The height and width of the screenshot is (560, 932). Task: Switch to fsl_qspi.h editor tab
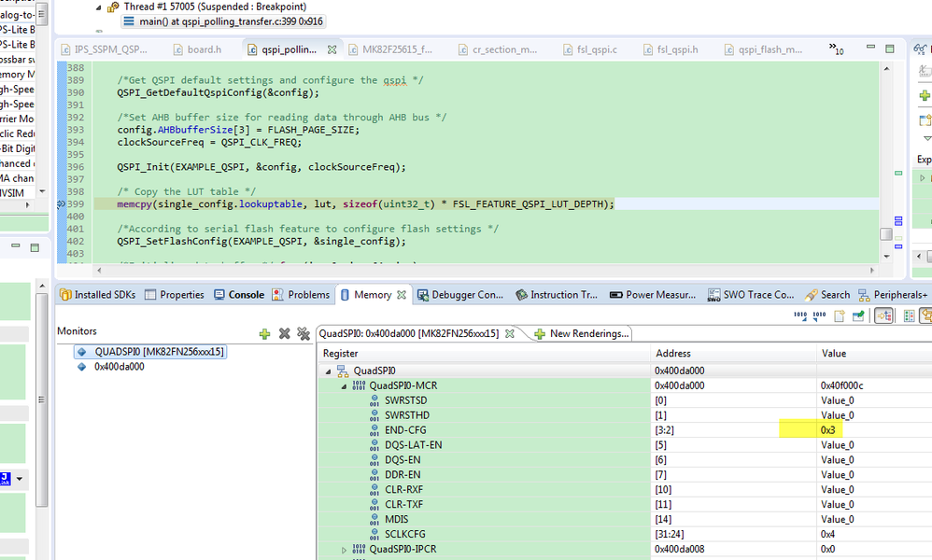(671, 49)
